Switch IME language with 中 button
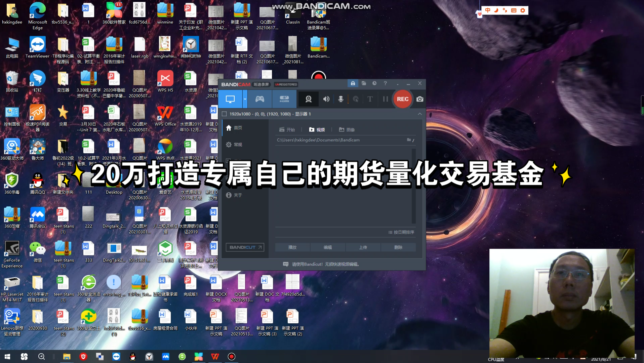 (x=488, y=10)
